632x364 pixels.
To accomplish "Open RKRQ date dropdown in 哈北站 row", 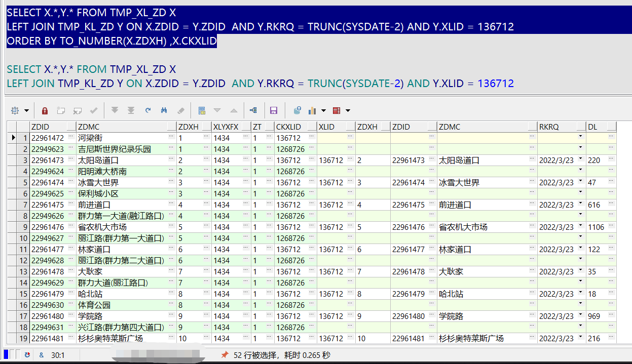I will (580, 294).
